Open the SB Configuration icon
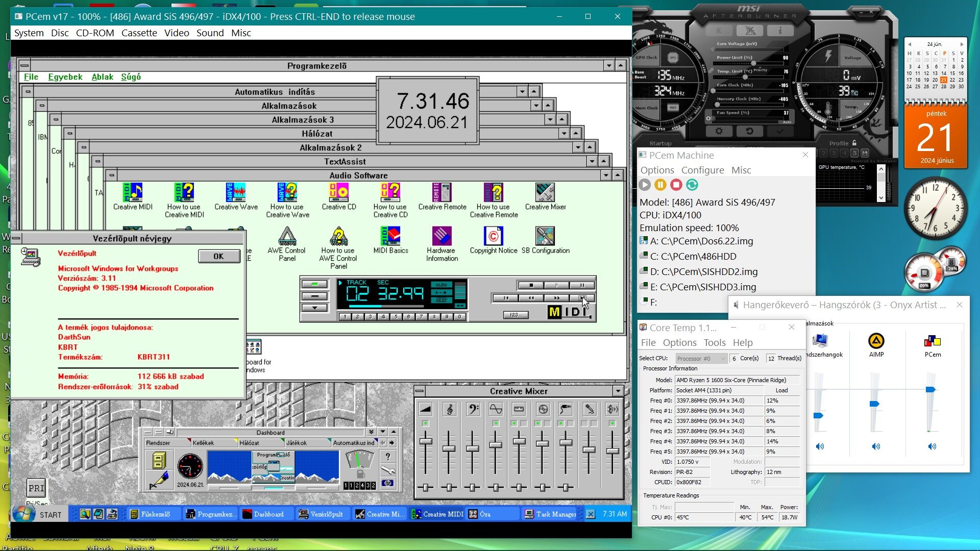 tap(545, 240)
